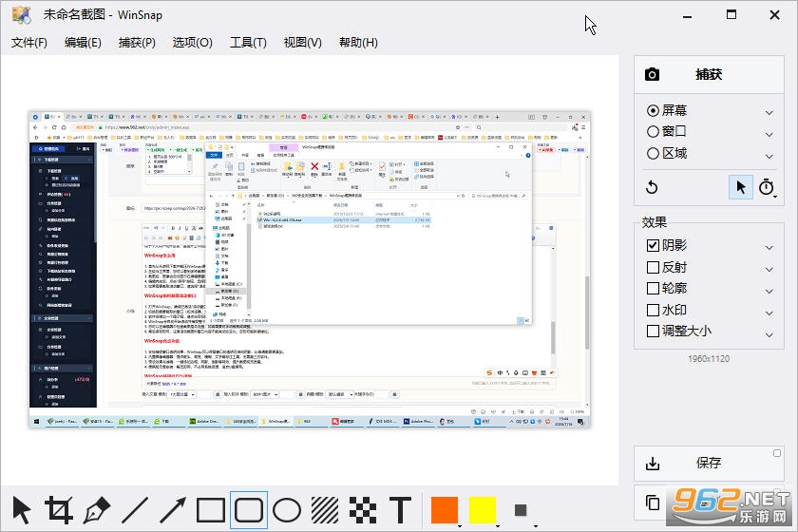
Task: Select the Pen drawing tool
Action: point(97,509)
